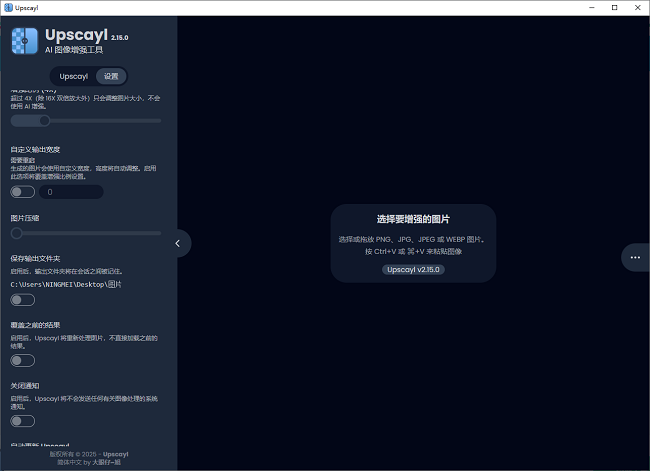Minimize the Upscayl window
Screen dimensions: 650x471
pyautogui.click(x=592, y=8)
